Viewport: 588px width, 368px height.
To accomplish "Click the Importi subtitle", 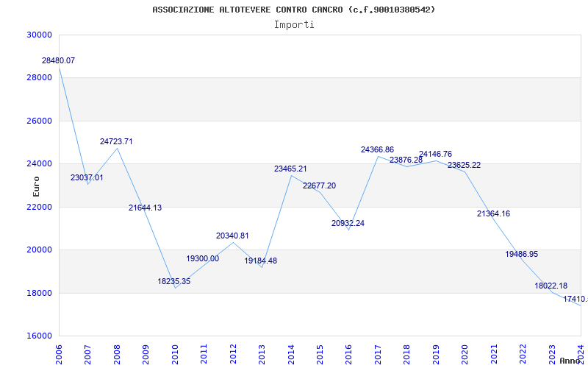I will click(294, 25).
